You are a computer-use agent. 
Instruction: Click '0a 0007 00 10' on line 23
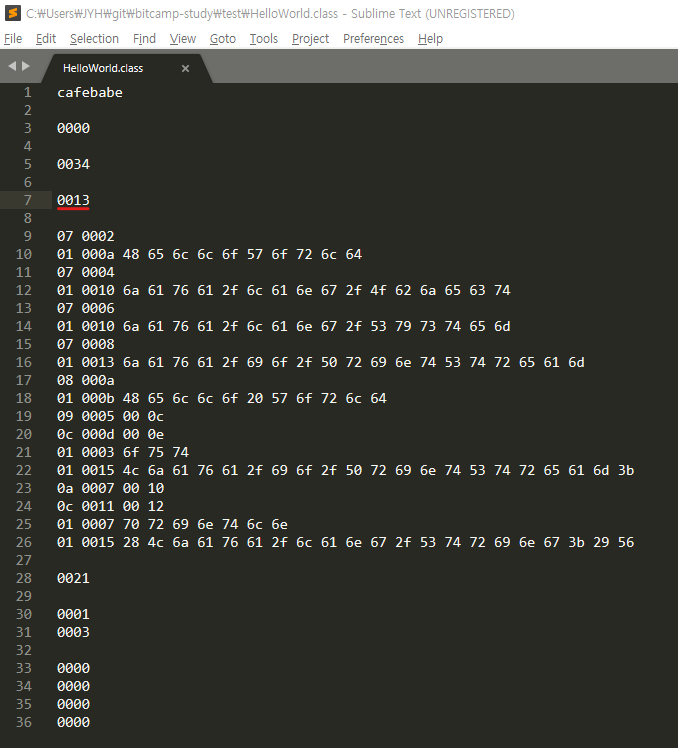[x=110, y=488]
